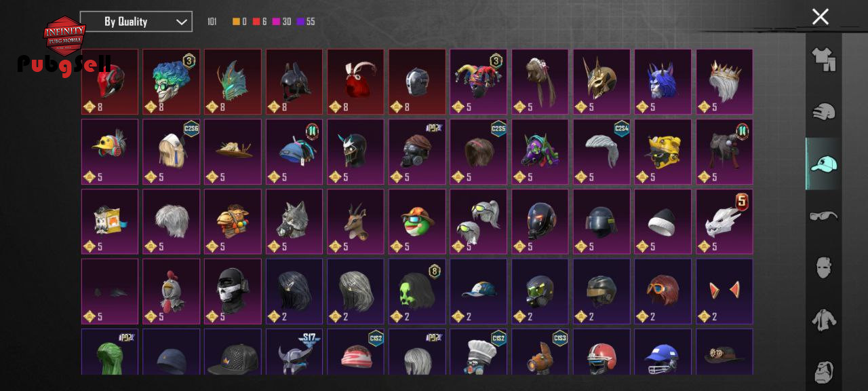
Task: Expand the By Quality sort dropdown
Action: [x=136, y=22]
